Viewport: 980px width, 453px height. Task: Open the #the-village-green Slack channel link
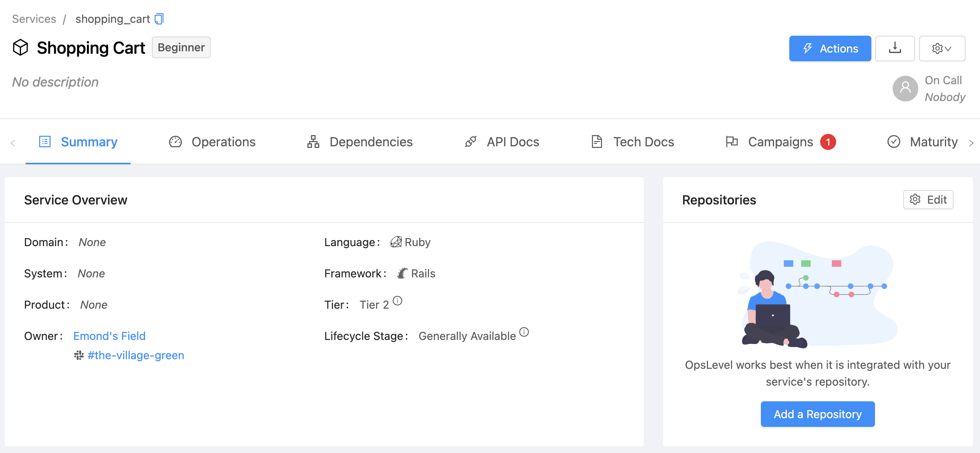[136, 355]
